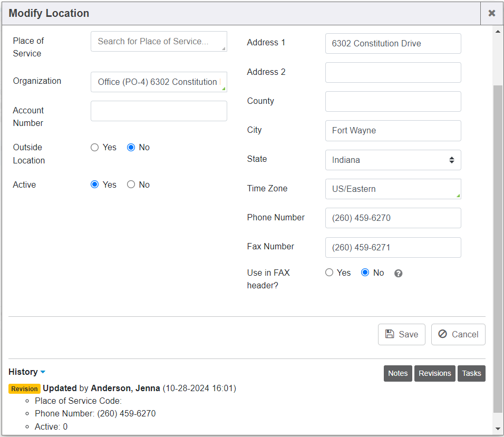Screen dimensions: 504x437
Task: Open the Place of Service search dropdown
Action: click(x=158, y=42)
